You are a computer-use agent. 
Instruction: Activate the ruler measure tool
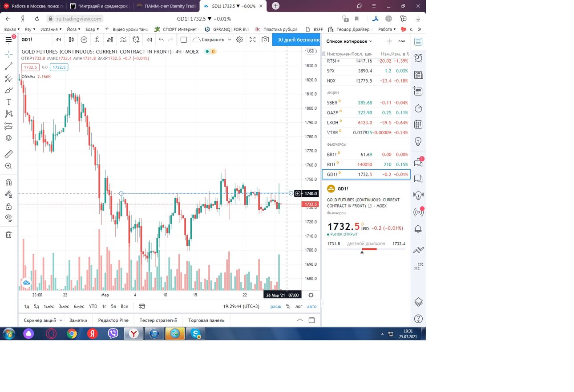[8, 154]
